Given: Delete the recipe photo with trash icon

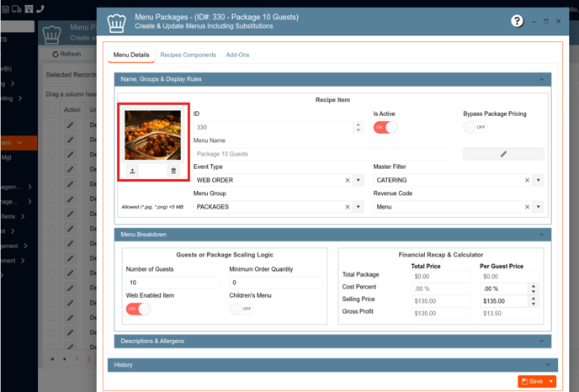Looking at the screenshot, I should [x=173, y=171].
